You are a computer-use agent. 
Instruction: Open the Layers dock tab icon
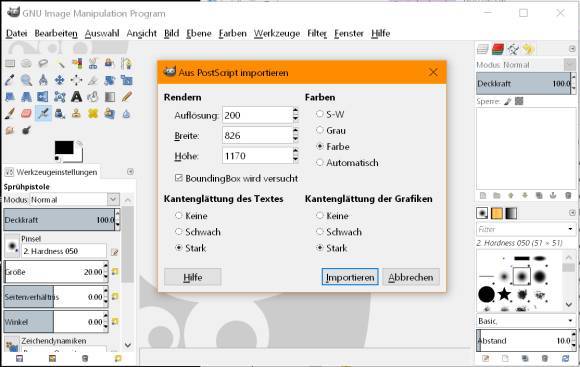pyautogui.click(x=482, y=48)
